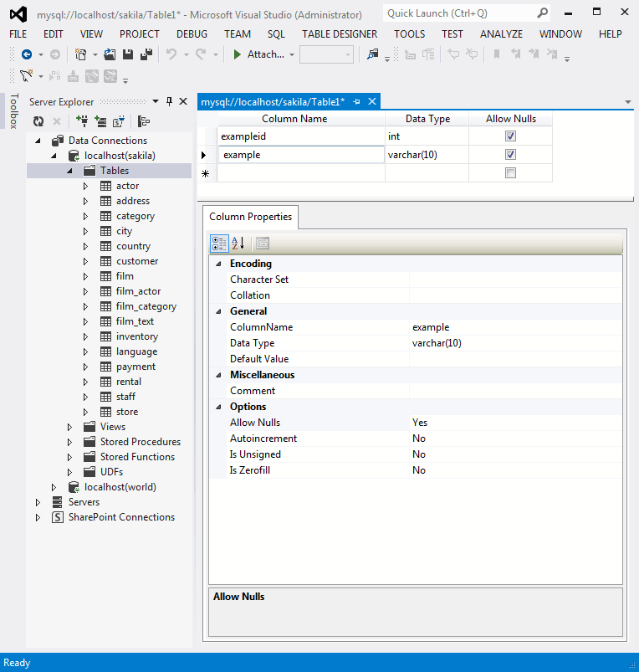The image size is (639, 672).
Task: Click the varchar(10) data type cell
Action: [427, 155]
